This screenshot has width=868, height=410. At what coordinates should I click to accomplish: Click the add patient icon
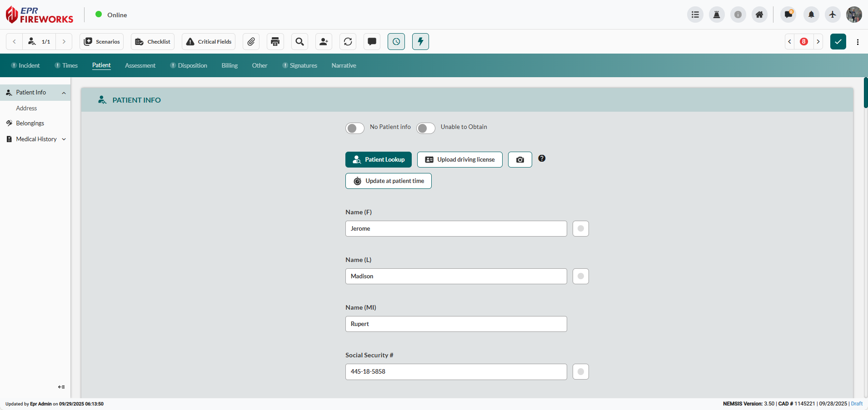[324, 42]
